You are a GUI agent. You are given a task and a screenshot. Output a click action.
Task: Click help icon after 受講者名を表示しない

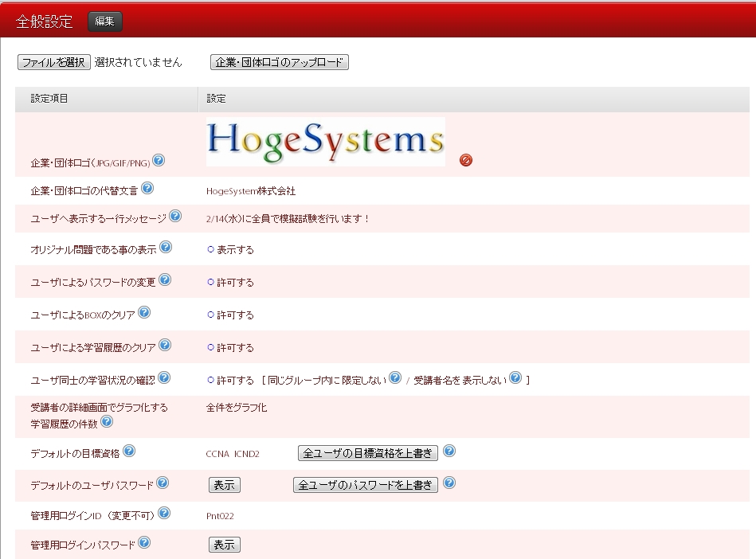tap(515, 378)
